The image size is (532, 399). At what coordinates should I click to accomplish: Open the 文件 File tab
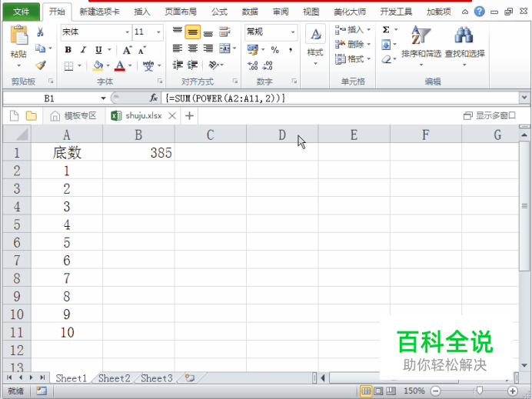click(x=21, y=12)
